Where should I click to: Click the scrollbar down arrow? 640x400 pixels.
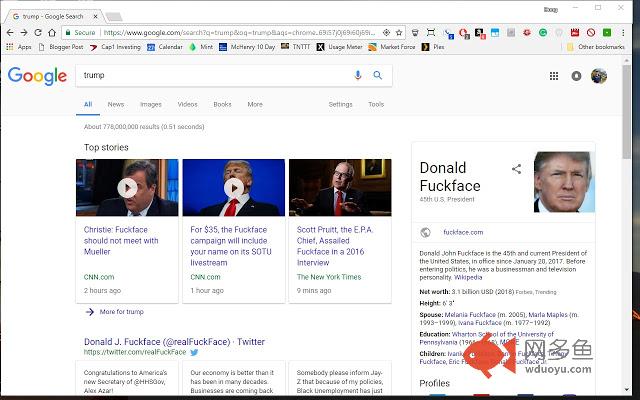coord(627,390)
